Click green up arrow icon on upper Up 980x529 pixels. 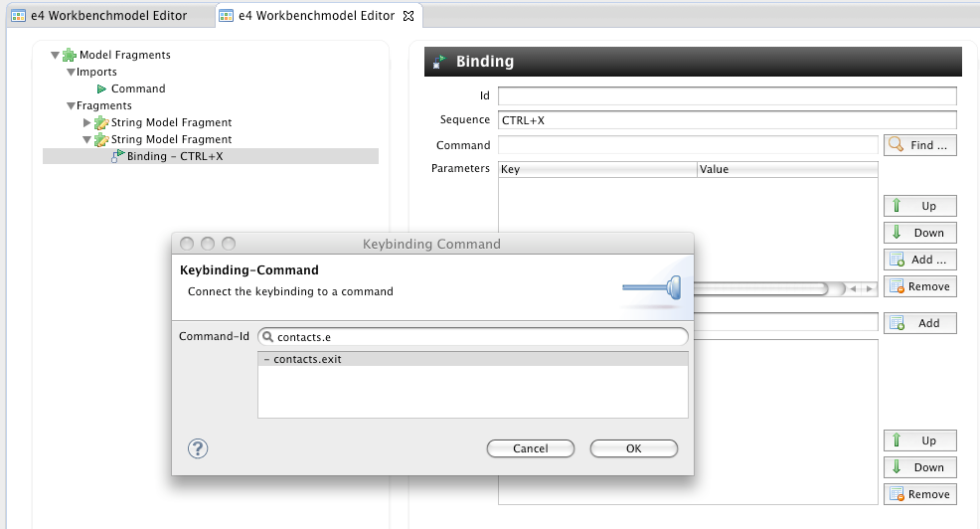coord(897,205)
